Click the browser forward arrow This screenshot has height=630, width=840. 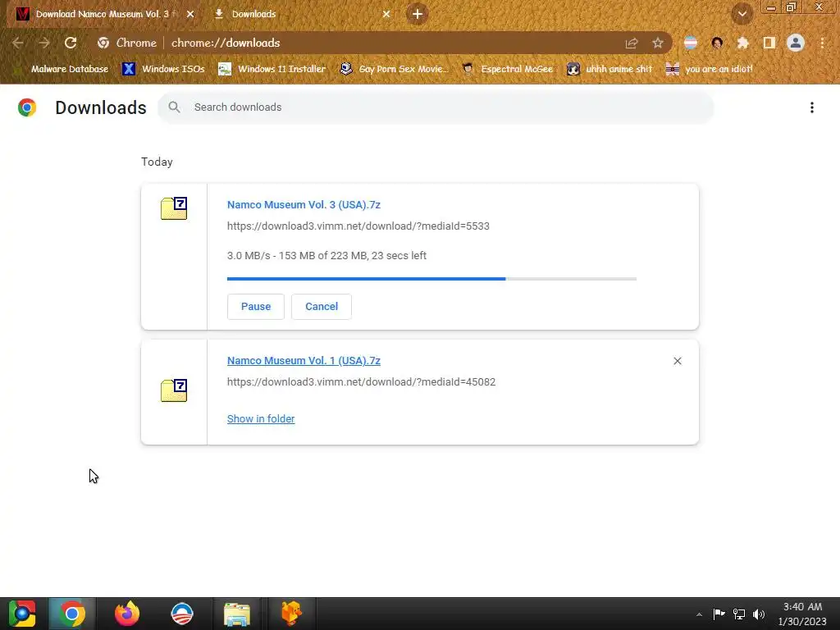coord(44,43)
